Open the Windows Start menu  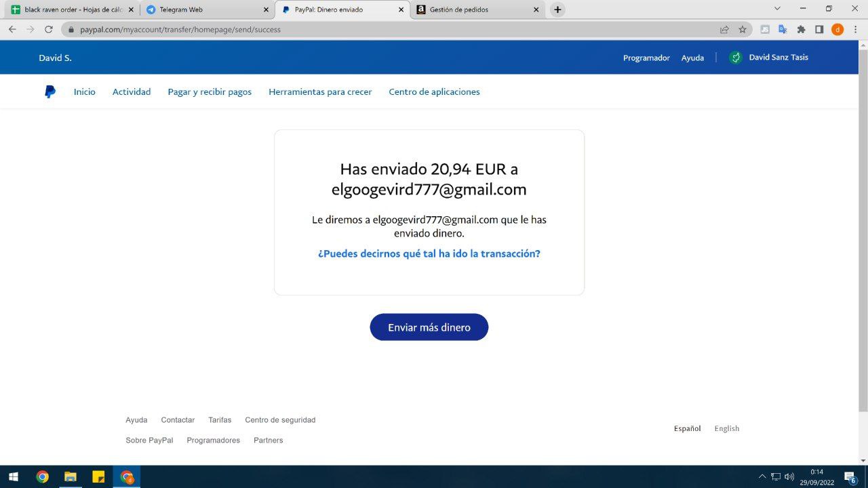coord(13,476)
